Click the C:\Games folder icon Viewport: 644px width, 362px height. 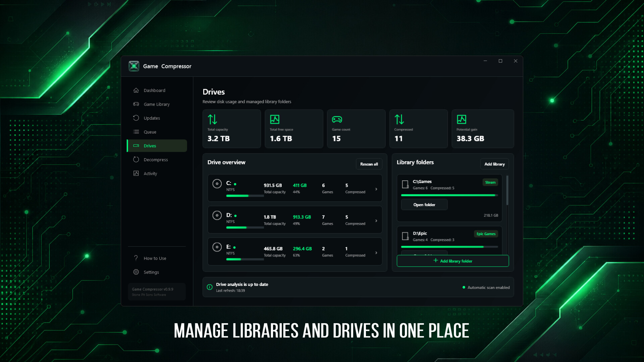(405, 184)
